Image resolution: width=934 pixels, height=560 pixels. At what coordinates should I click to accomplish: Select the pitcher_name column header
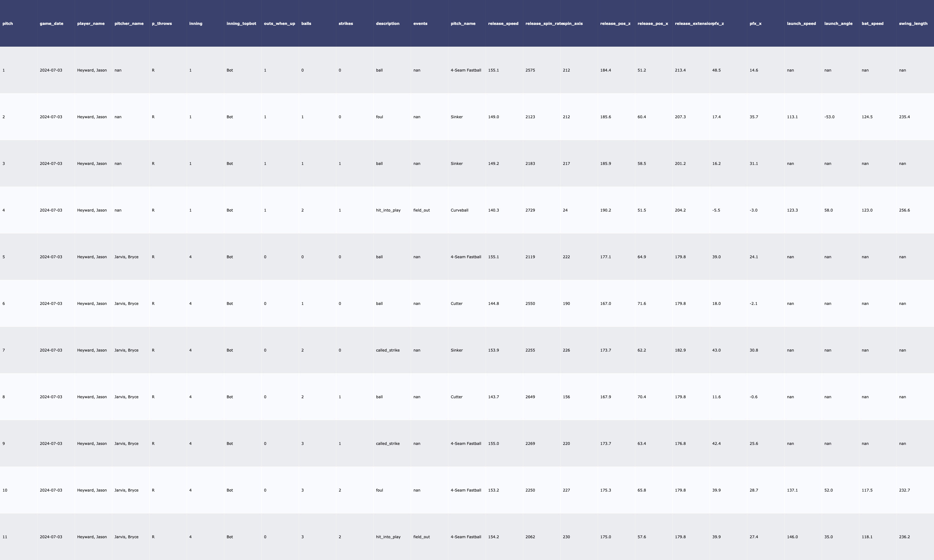pyautogui.click(x=129, y=23)
